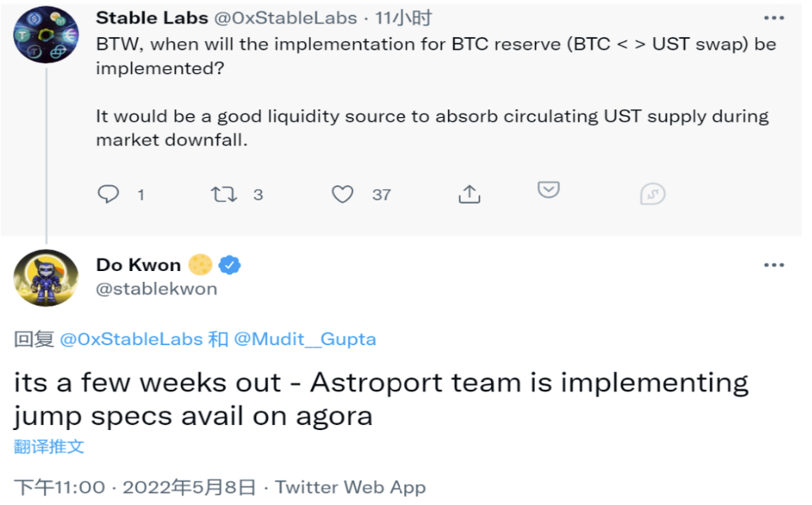Open Do Kwon profile avatar

coord(46,278)
